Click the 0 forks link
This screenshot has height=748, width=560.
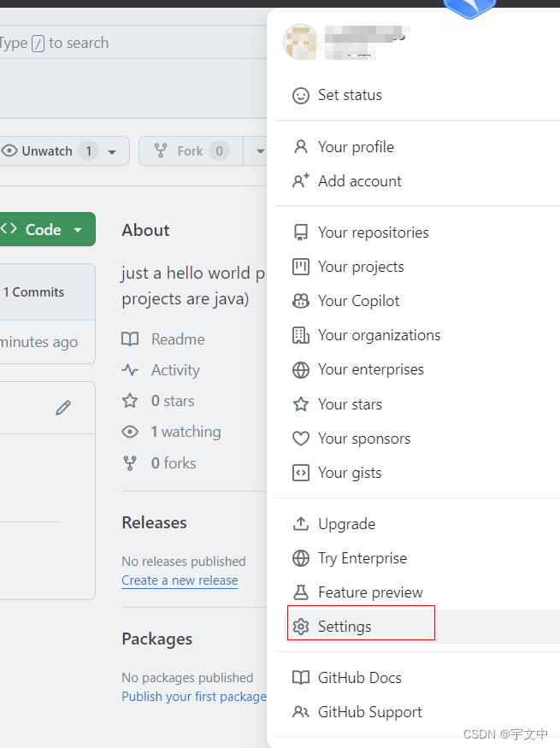pos(174,462)
